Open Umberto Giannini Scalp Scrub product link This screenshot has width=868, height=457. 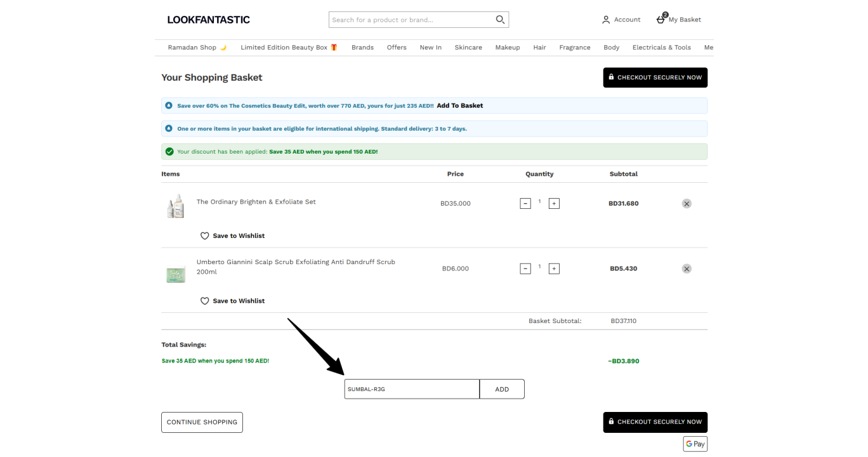click(296, 267)
